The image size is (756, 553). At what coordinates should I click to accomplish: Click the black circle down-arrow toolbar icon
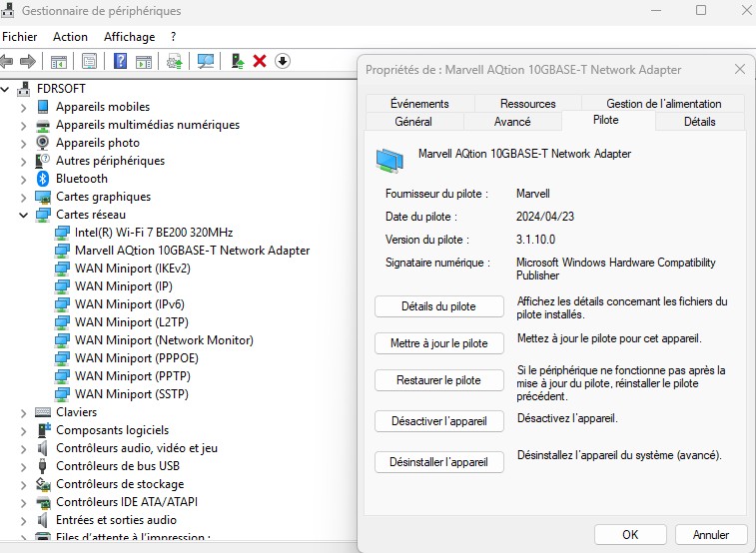click(283, 62)
